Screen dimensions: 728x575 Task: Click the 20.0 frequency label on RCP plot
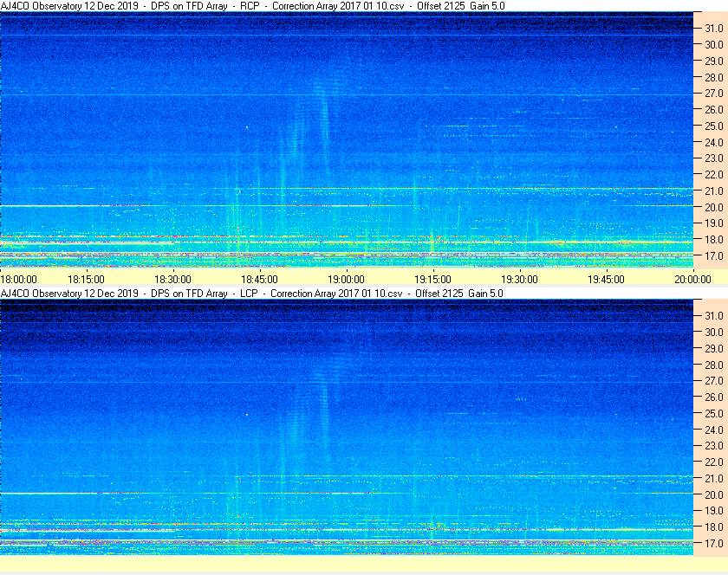[714, 207]
